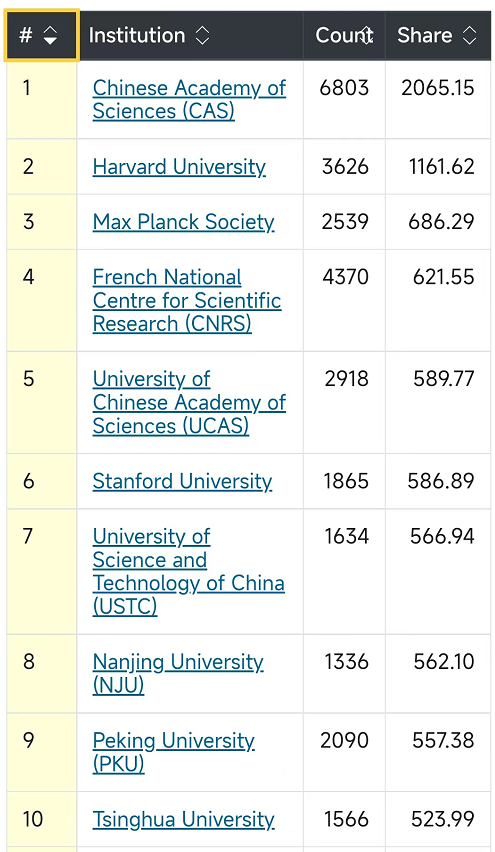
Task: Open the Harvard University link
Action: point(179,167)
